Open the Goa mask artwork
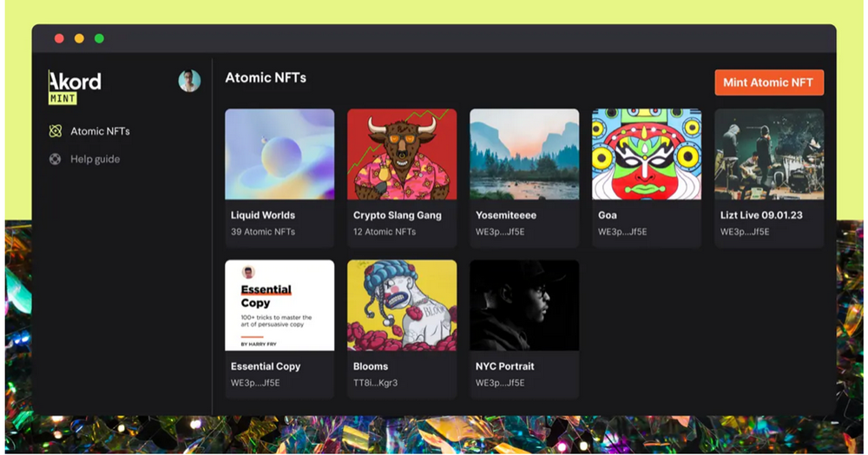 click(x=647, y=155)
